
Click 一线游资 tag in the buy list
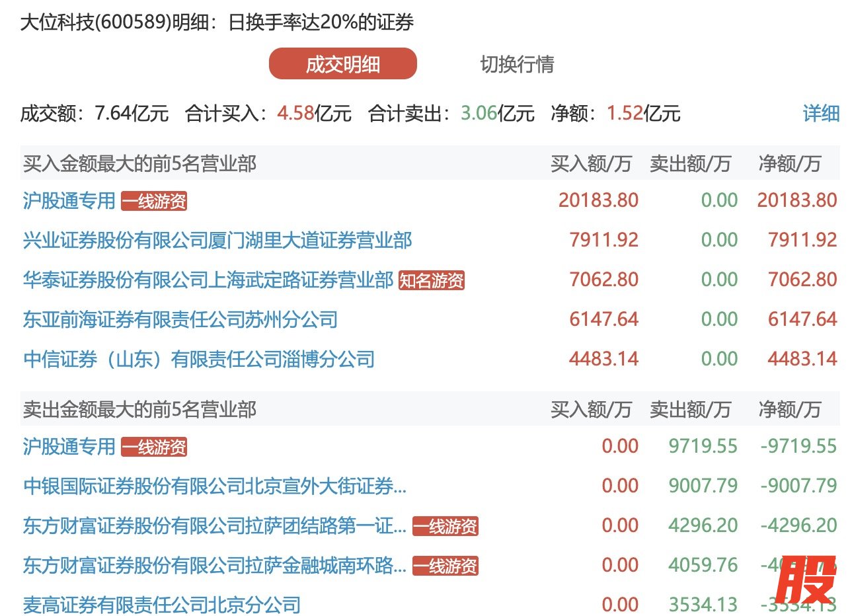coord(154,202)
